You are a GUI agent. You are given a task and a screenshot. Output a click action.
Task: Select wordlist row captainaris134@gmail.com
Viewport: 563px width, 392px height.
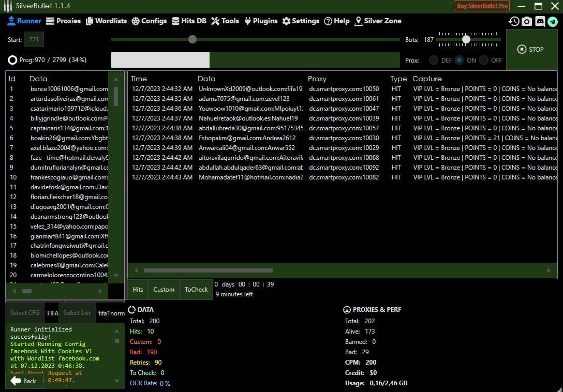[x=58, y=128]
